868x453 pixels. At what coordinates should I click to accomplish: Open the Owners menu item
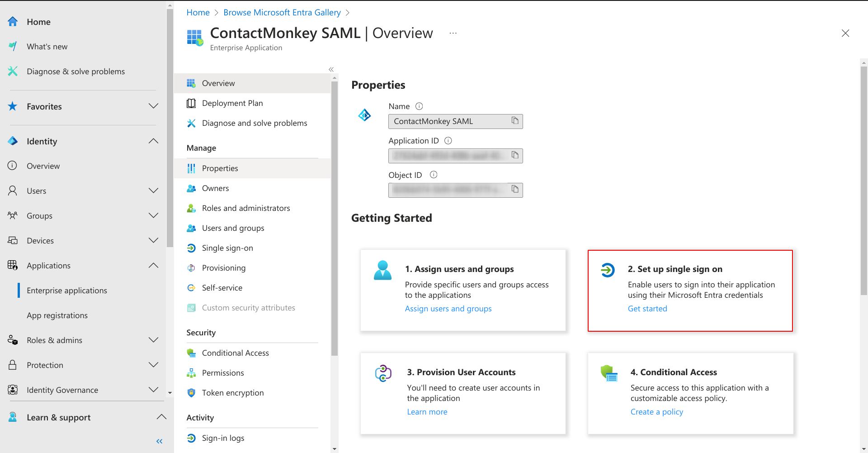point(252,188)
